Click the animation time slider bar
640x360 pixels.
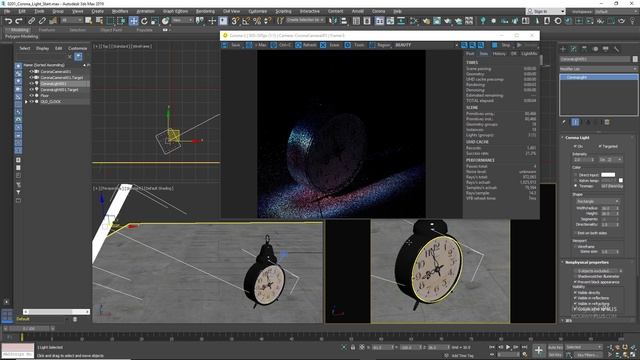tap(29, 328)
